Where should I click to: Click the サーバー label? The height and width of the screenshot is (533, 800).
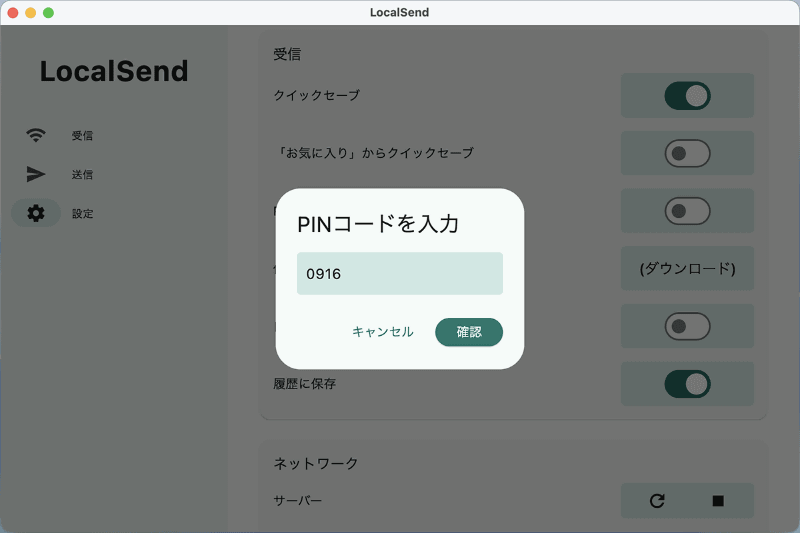(x=298, y=501)
